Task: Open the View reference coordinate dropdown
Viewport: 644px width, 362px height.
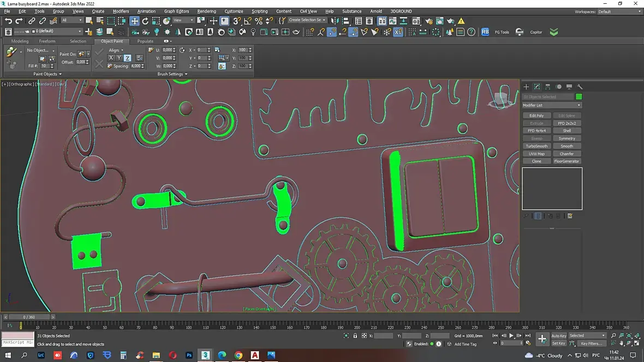Action: pos(183,21)
